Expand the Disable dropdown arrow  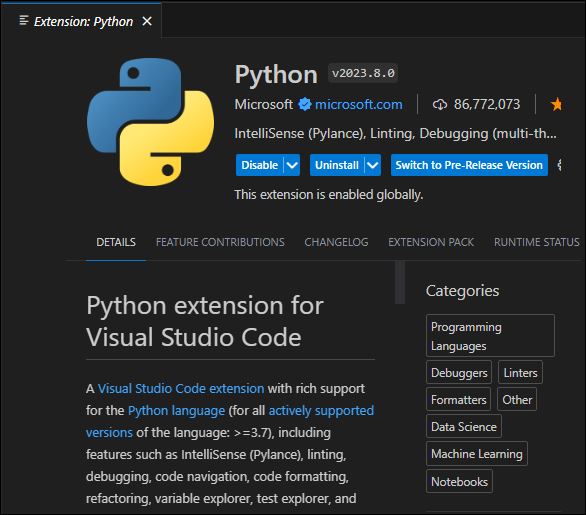coord(292,165)
